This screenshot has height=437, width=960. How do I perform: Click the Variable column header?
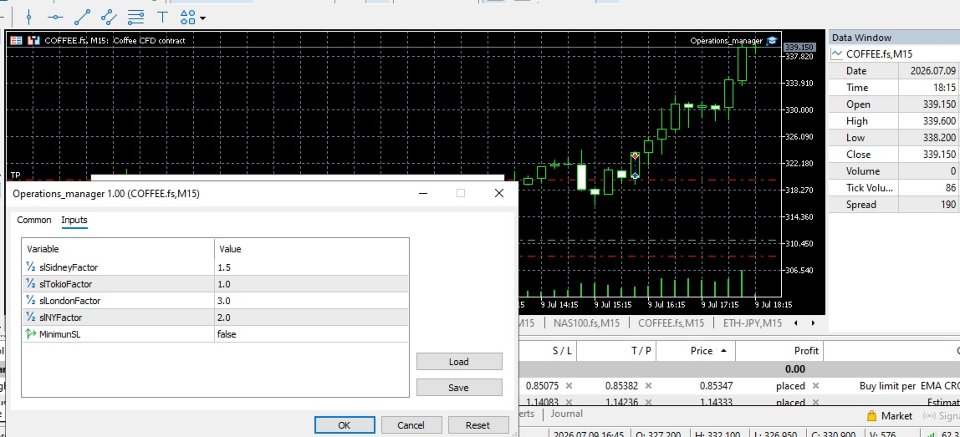click(x=119, y=249)
